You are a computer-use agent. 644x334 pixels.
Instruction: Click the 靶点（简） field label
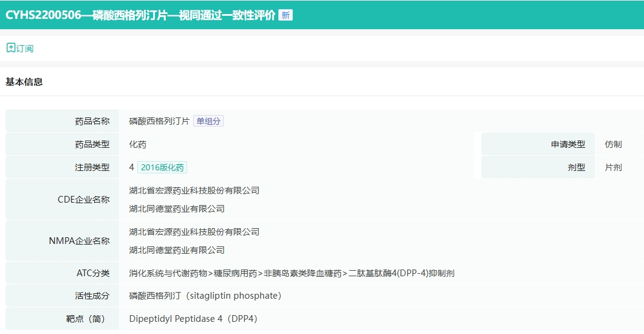[87, 319]
